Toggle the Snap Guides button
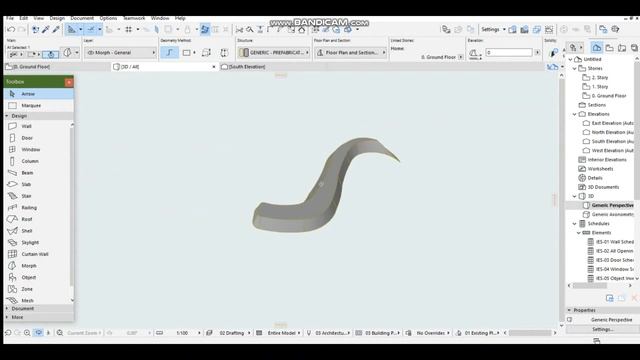The image size is (640, 360). click(x=91, y=29)
